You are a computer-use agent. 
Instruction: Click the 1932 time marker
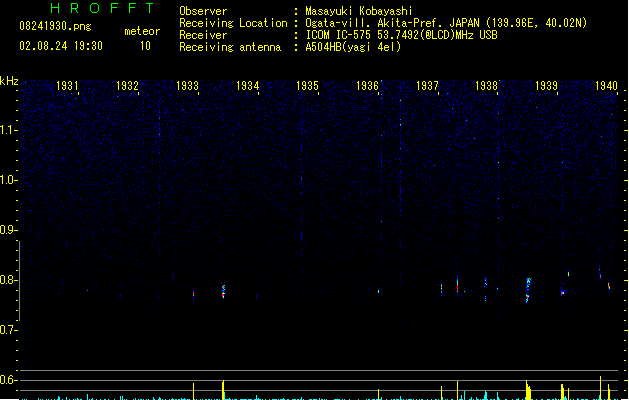pos(127,86)
